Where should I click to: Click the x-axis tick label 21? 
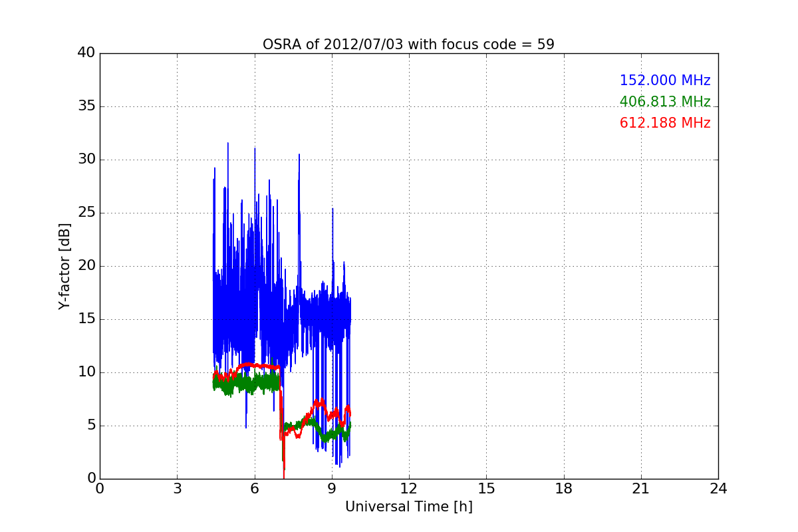point(641,489)
